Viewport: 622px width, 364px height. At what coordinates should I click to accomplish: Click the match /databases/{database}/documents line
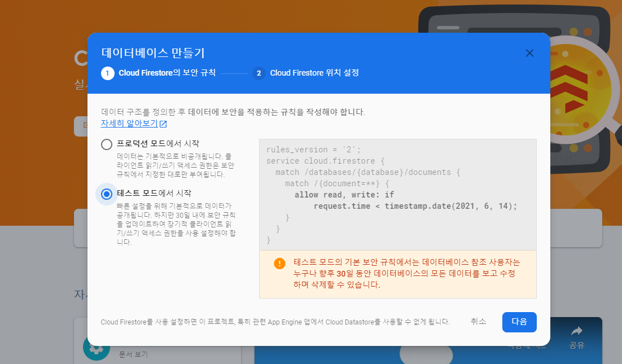(368, 172)
